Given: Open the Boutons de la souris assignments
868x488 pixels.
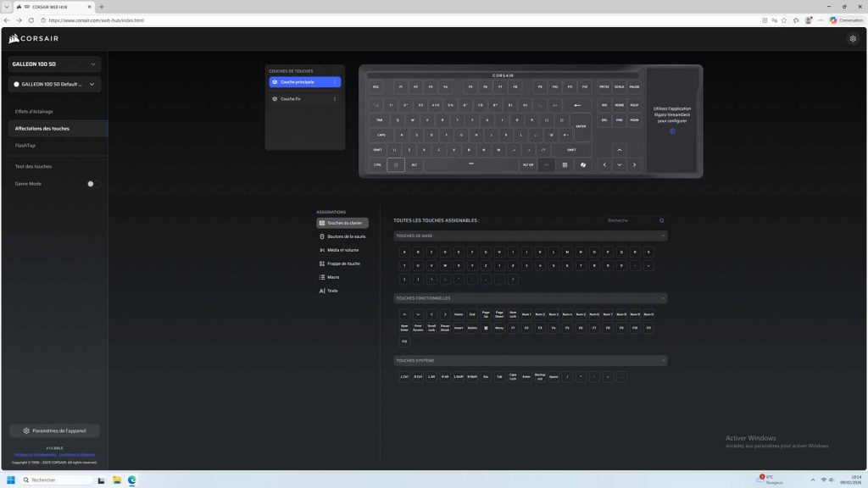Looking at the screenshot, I should pos(344,236).
